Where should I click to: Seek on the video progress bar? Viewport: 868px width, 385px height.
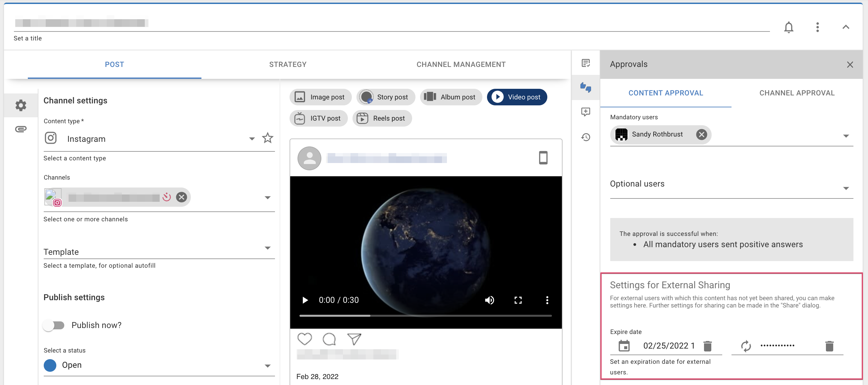pos(425,315)
